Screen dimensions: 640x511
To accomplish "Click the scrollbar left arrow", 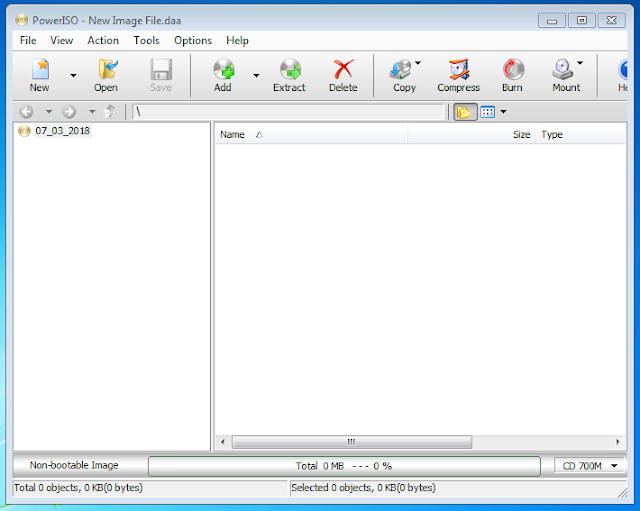I will 223,442.
